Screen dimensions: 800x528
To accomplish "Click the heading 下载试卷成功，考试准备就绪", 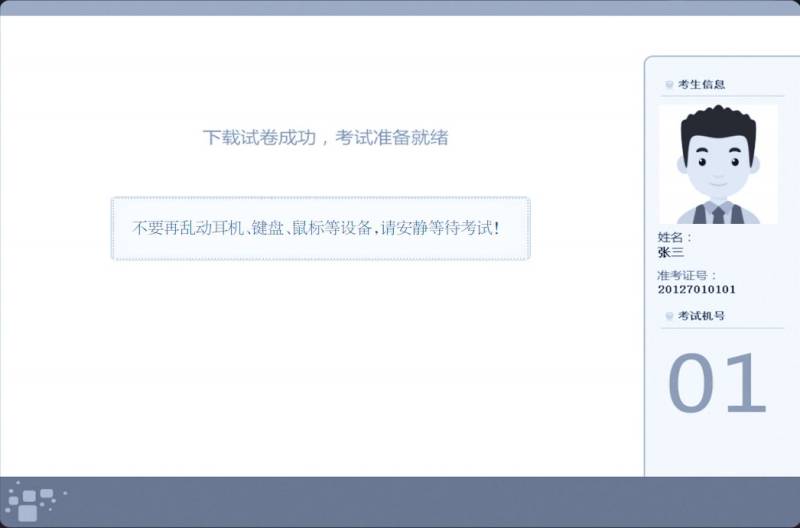I will 326,137.
